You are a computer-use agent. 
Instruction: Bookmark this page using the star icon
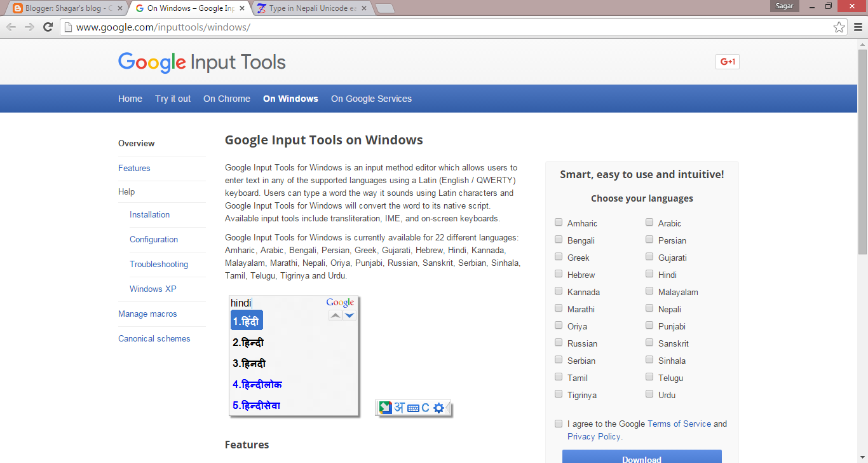coord(839,27)
